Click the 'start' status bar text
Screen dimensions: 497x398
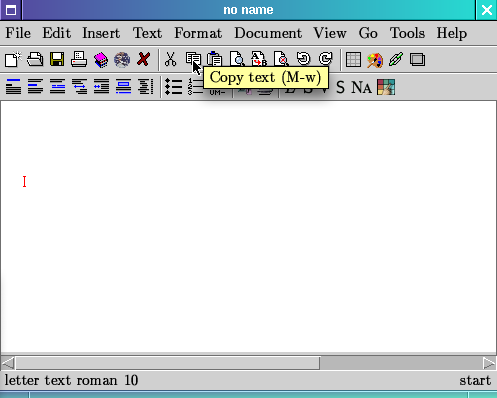tap(475, 380)
